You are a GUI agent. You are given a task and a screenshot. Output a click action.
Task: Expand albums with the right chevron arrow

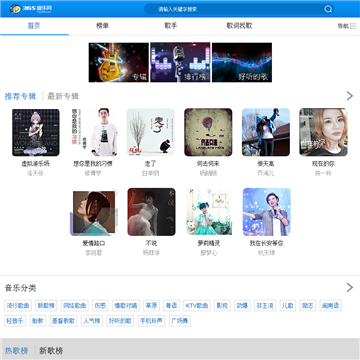[349, 96]
